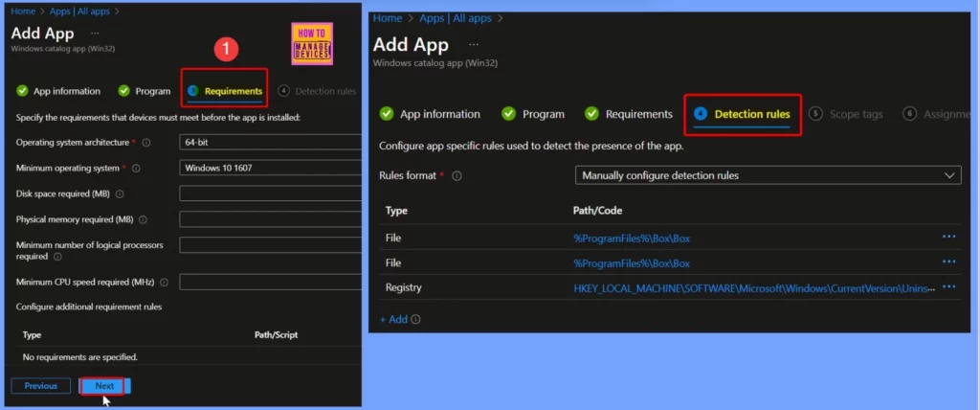Click Physical memory required input field
The image size is (980, 410).
(x=270, y=219)
